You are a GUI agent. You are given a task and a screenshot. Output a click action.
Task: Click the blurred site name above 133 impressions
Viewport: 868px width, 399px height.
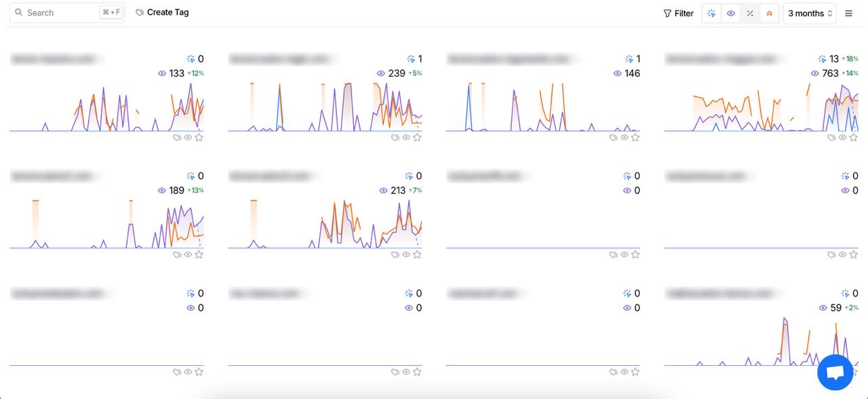point(53,60)
